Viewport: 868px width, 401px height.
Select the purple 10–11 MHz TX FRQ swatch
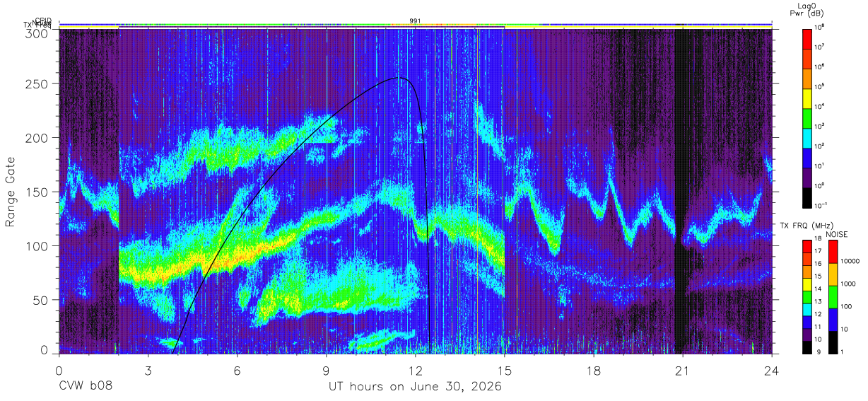(807, 334)
